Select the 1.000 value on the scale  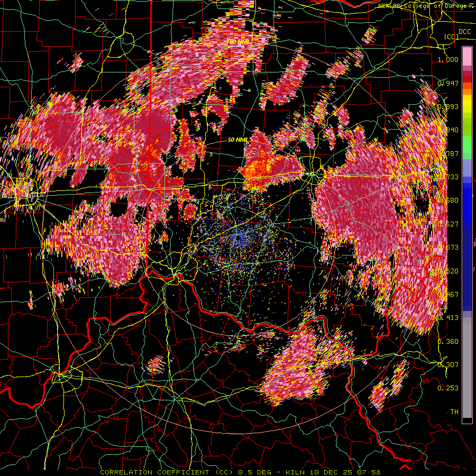pos(448,59)
